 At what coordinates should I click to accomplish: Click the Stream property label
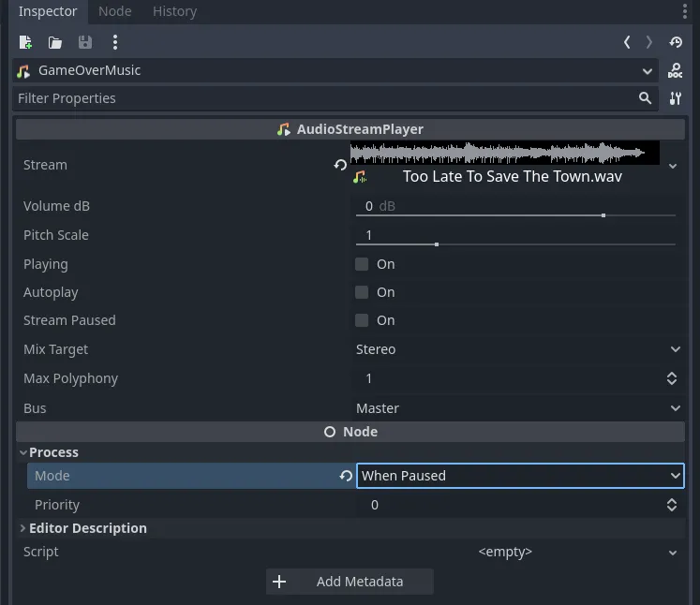[x=45, y=165]
